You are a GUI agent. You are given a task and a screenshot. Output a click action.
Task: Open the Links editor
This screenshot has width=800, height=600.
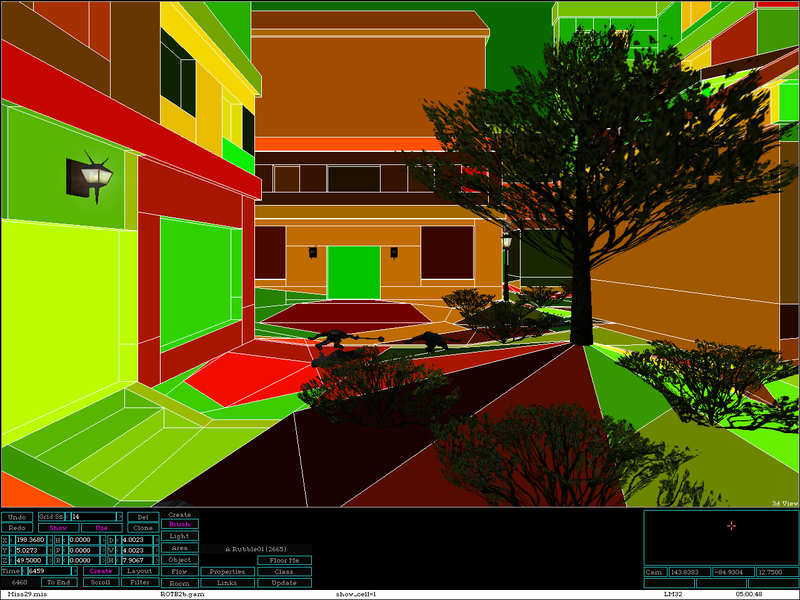(227, 583)
